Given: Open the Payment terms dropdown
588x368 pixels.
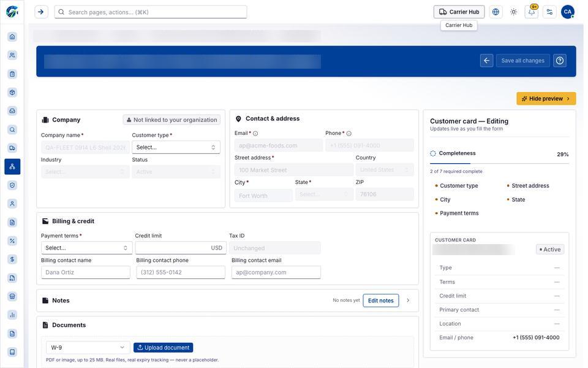Looking at the screenshot, I should coord(86,248).
